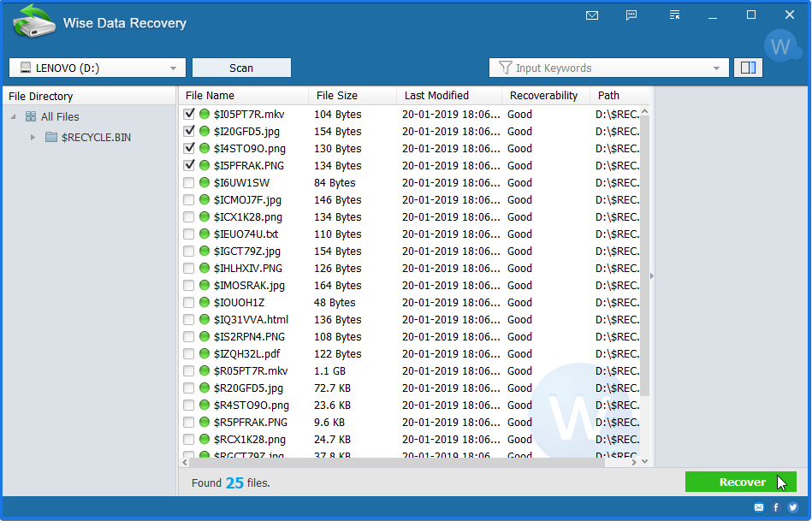Select the $IMOSRAK.jpg file name
Viewport: 812px width, 521px height.
249,285
